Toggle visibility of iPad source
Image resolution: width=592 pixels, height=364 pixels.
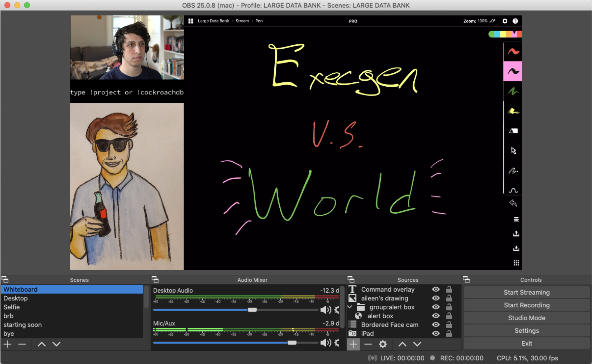pyautogui.click(x=436, y=334)
